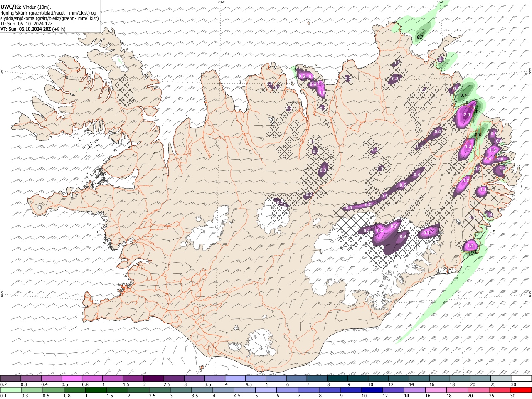Pick the light violet rain swatch between 14 and 16
The image size is (532, 399).
point(415,390)
